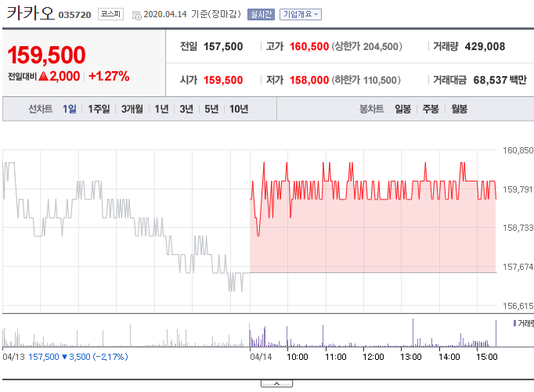Click the 13:00 time axis label
Screen dimensions: 534x392
[411, 357]
